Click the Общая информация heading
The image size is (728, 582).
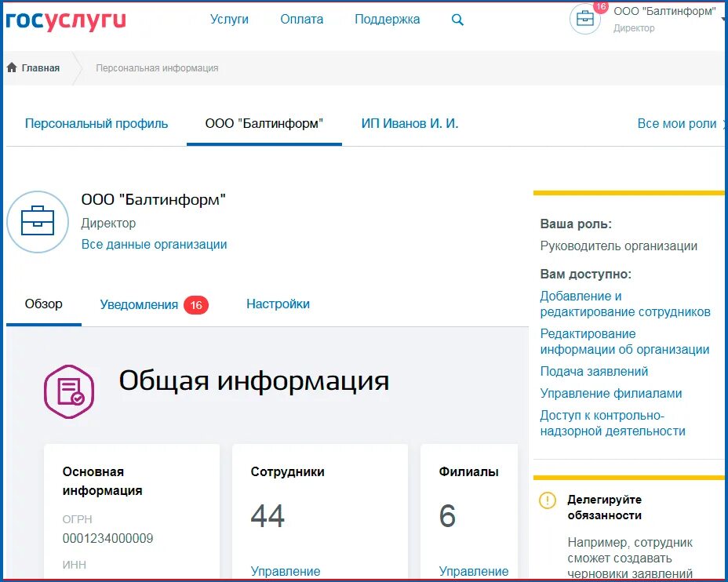pyautogui.click(x=253, y=380)
